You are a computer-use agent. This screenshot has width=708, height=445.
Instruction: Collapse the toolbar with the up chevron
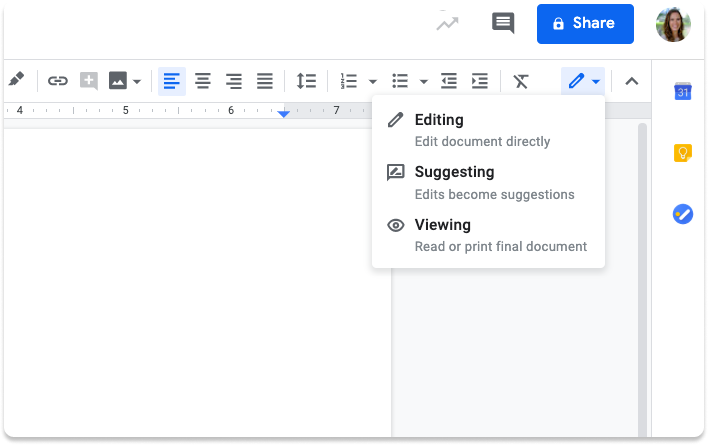coord(632,81)
